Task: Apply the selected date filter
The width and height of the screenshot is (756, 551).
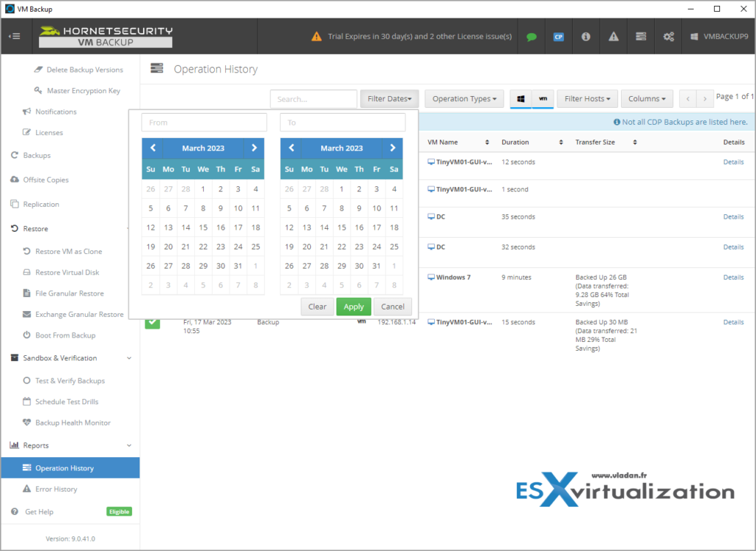Action: pos(353,307)
